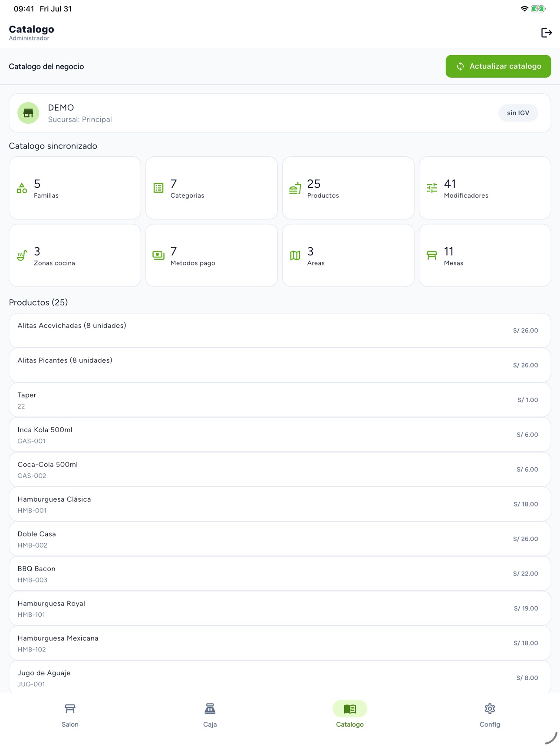560x747 pixels.
Task: Click the Hamburguesa Clásica product name
Action: tap(54, 499)
